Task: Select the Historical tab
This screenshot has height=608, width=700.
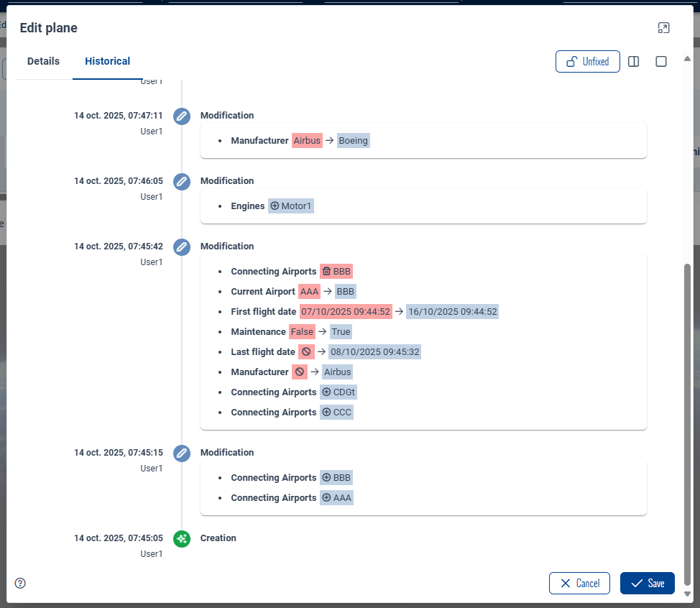Action: [107, 62]
